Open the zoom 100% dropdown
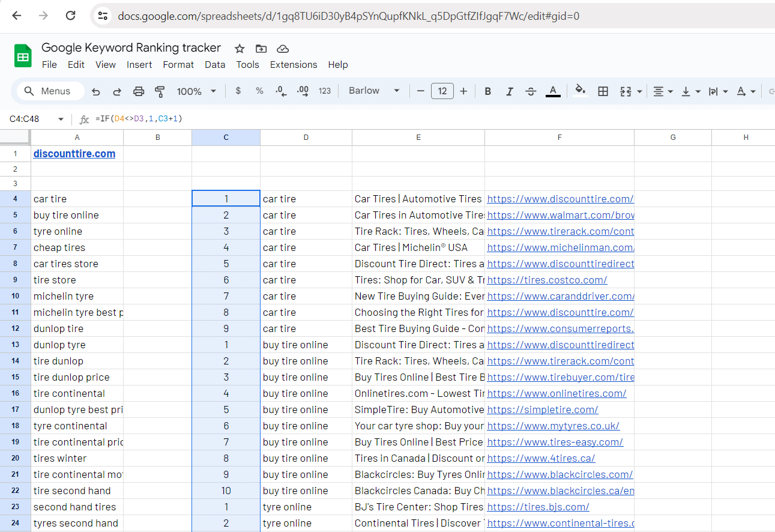Image resolution: width=775 pixels, height=532 pixels. [x=196, y=91]
